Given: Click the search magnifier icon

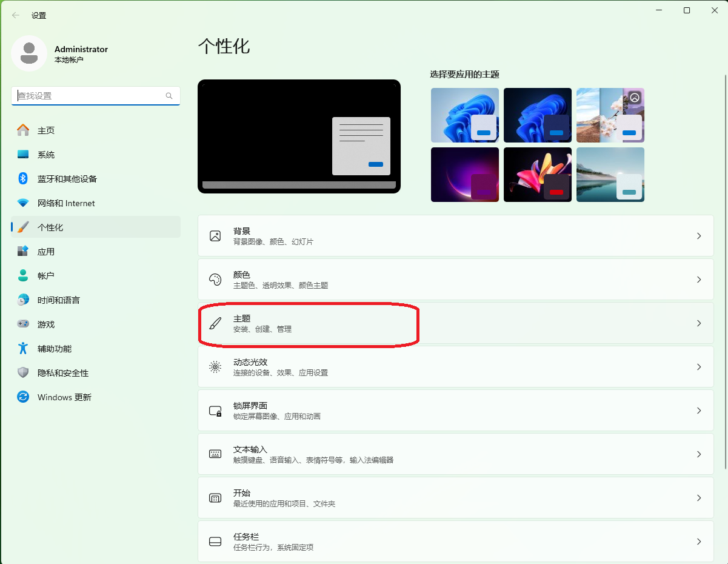Looking at the screenshot, I should point(169,96).
